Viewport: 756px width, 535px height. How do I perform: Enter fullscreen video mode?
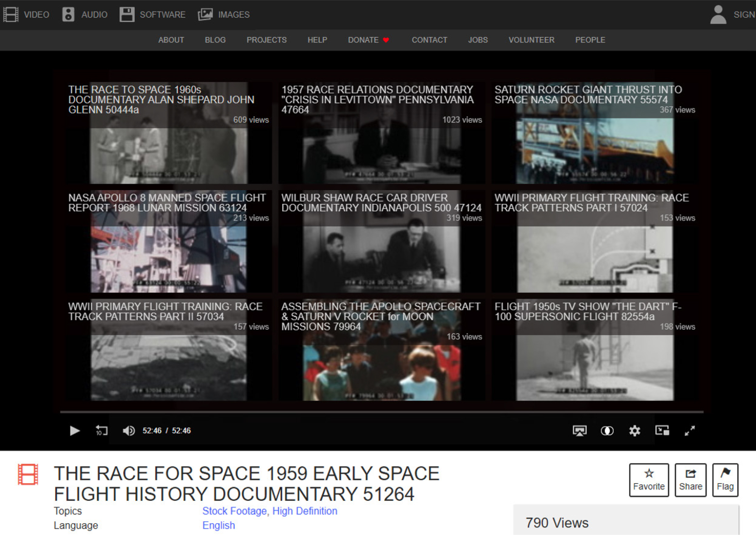[690, 431]
